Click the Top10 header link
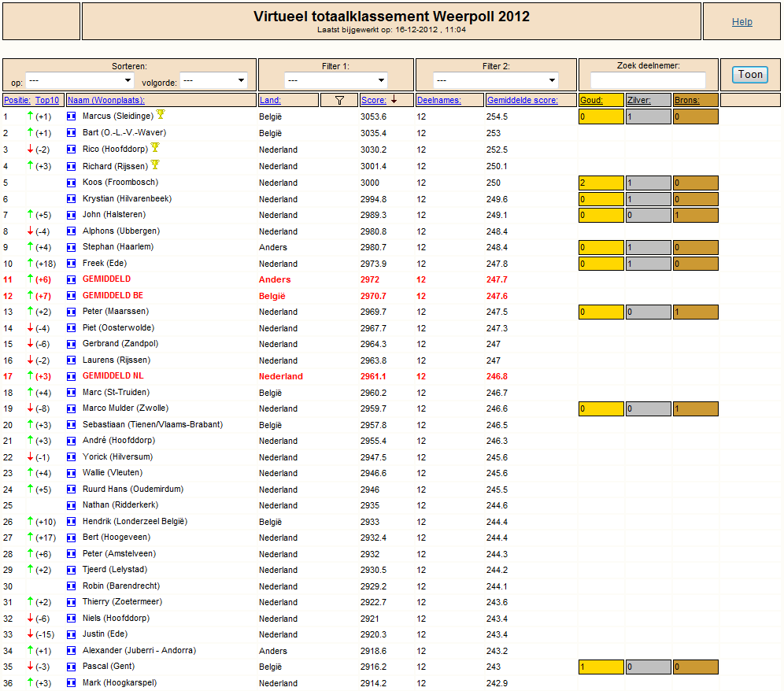 click(x=47, y=100)
